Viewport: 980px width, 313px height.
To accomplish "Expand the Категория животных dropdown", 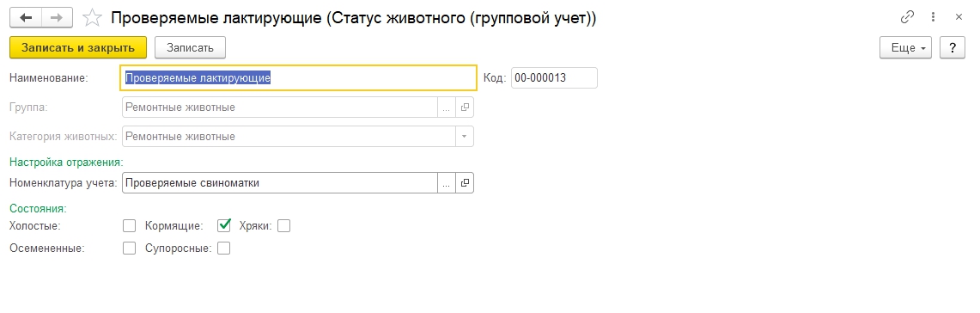I will (x=465, y=136).
